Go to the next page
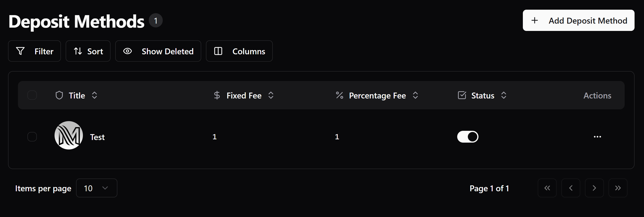 pyautogui.click(x=594, y=188)
